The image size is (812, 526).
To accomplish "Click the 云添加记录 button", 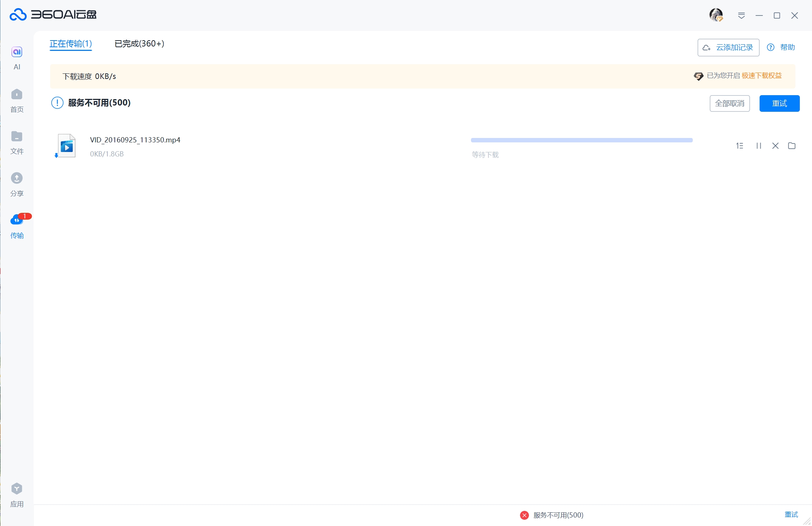I will [x=728, y=48].
